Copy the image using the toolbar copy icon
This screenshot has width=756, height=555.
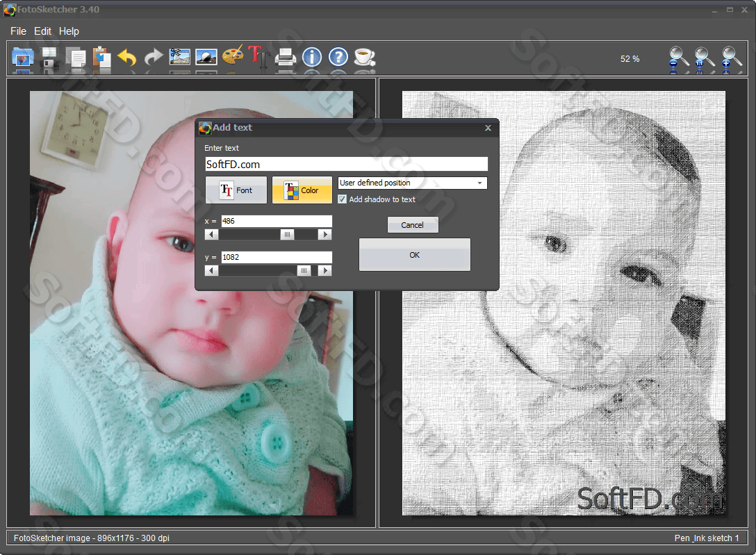click(x=76, y=58)
